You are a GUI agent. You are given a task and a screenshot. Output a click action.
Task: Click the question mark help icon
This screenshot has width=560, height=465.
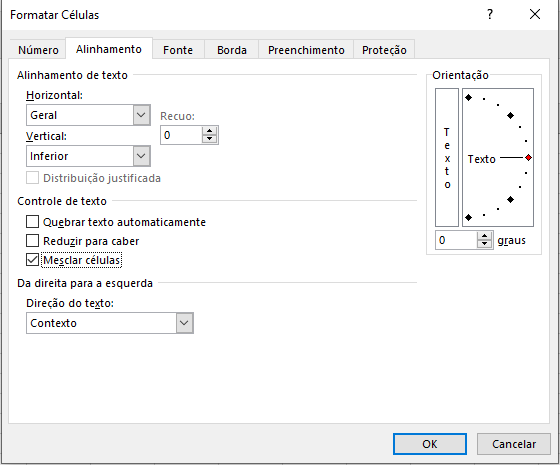click(490, 15)
